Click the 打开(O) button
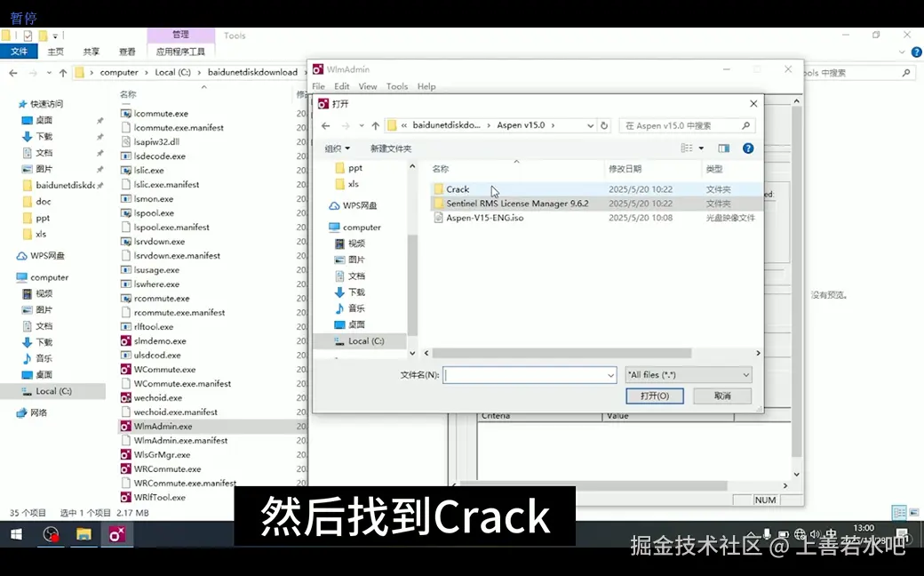This screenshot has height=576, width=924. (x=655, y=396)
